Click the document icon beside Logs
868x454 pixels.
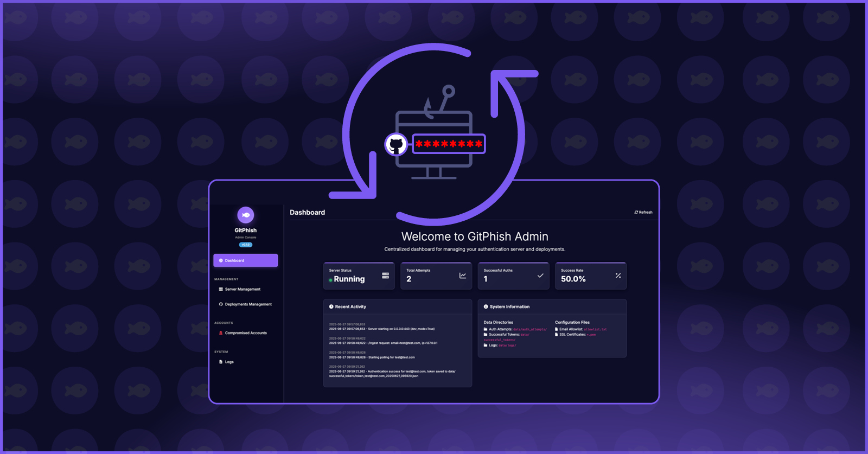point(221,362)
